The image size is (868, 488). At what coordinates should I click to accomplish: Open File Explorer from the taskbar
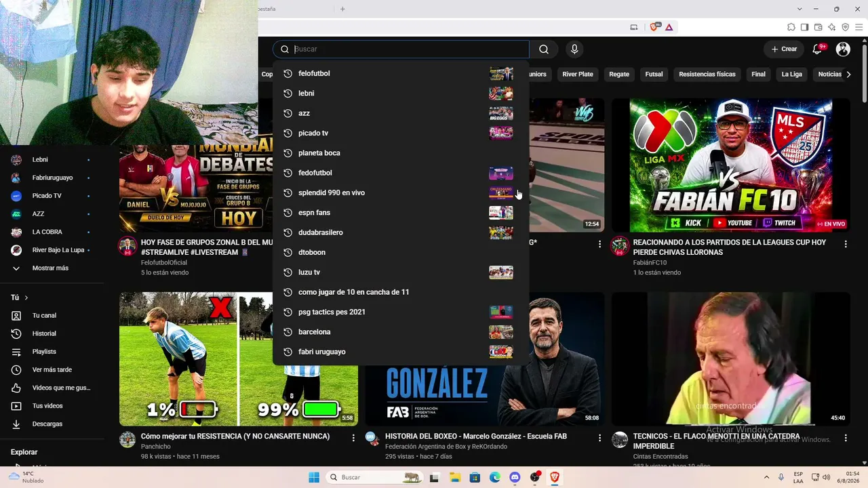(454, 477)
